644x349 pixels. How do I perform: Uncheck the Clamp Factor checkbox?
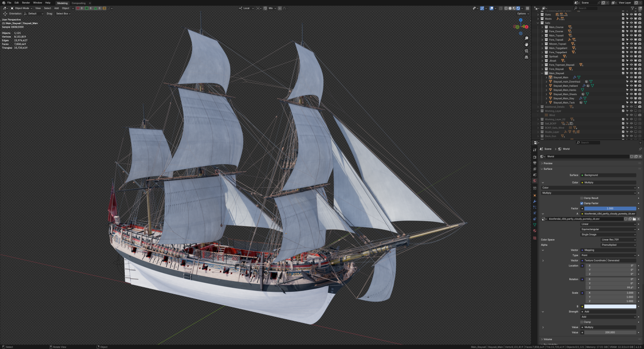[x=582, y=203]
